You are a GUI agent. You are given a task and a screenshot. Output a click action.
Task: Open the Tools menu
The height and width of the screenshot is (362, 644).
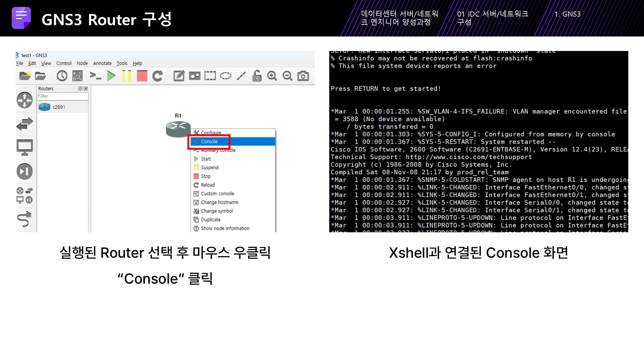[122, 63]
